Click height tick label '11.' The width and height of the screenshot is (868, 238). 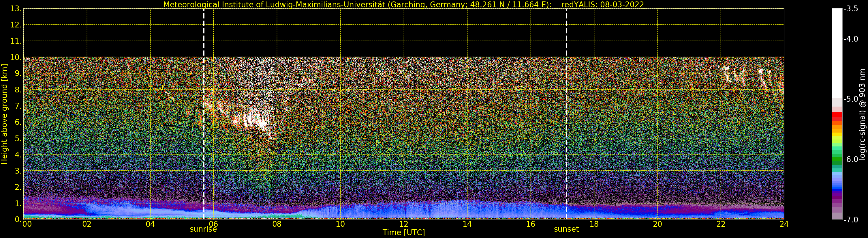tap(16, 41)
